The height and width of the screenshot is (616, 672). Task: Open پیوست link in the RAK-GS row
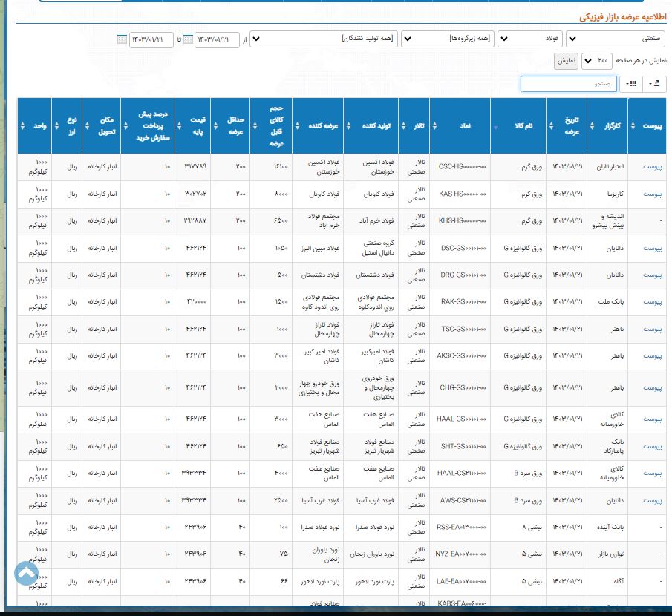pos(652,302)
